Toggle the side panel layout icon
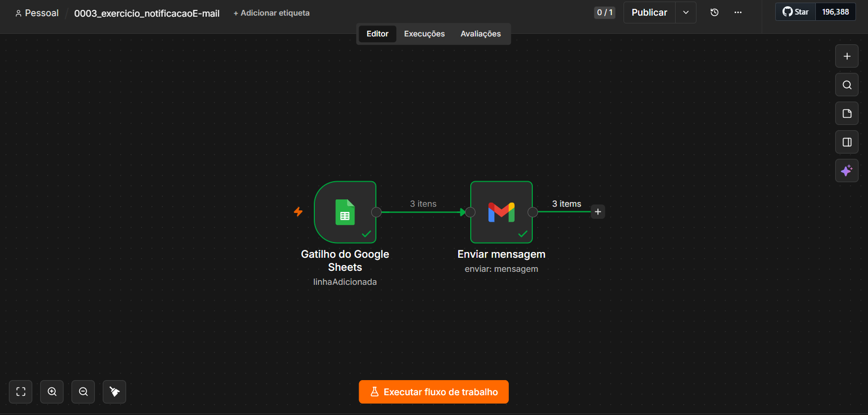Image resolution: width=868 pixels, height=415 pixels. pos(847,142)
